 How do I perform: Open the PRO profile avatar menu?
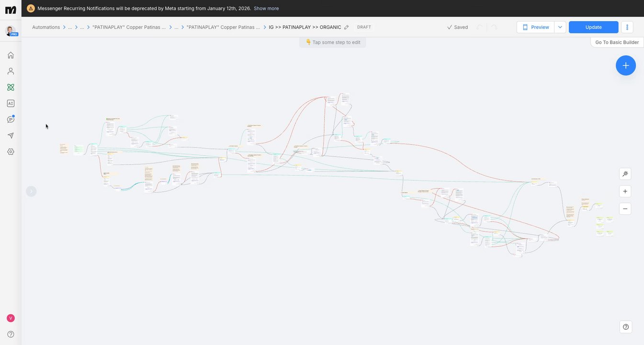click(x=11, y=31)
